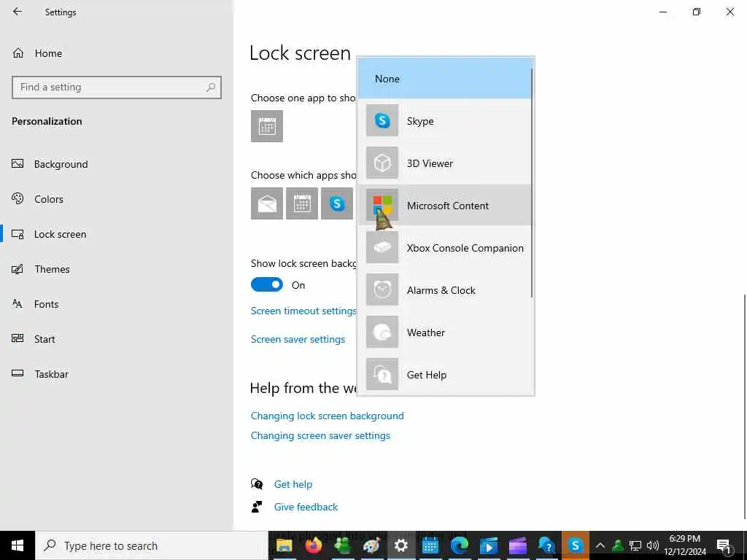Open Calendar quick status app tile
The image size is (747, 560).
coord(302,203)
